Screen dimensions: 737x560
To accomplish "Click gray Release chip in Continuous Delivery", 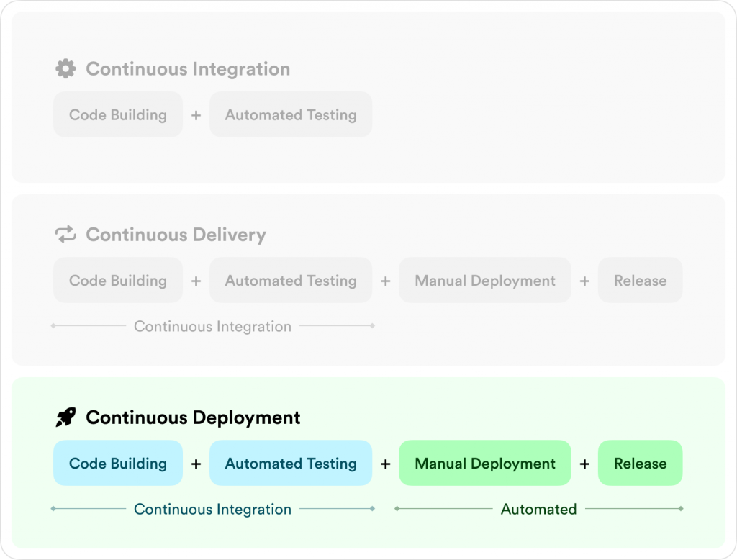I will (640, 280).
